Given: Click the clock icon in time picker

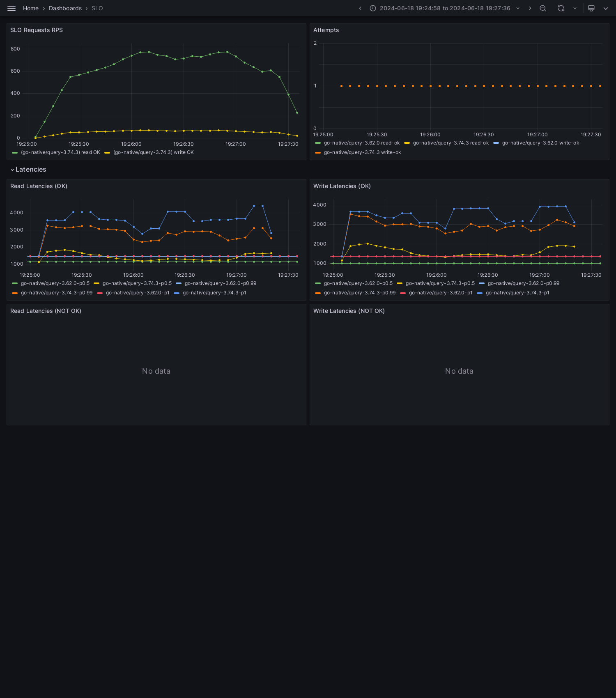Looking at the screenshot, I should point(373,8).
